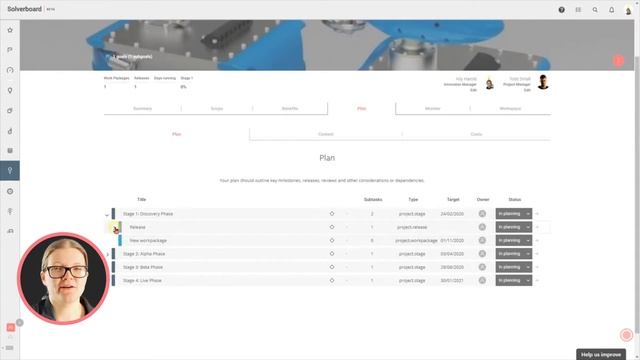This screenshot has width=640, height=360.
Task: Open status dropdown for Stage 3: Beta Phase
Action: click(513, 267)
